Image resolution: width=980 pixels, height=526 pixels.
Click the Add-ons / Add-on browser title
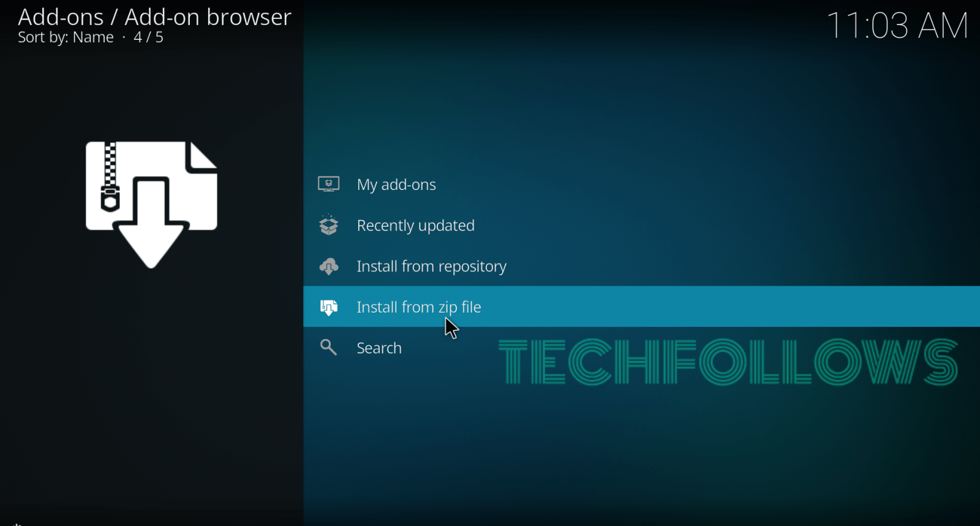point(154,17)
